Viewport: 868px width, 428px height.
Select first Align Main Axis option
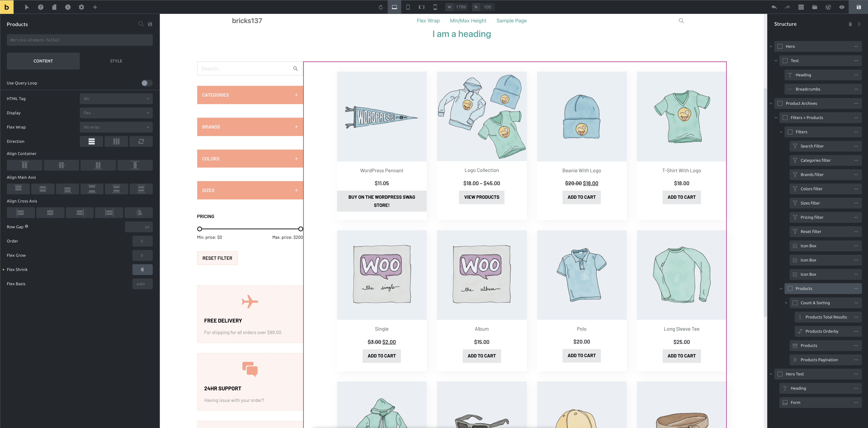click(x=18, y=189)
